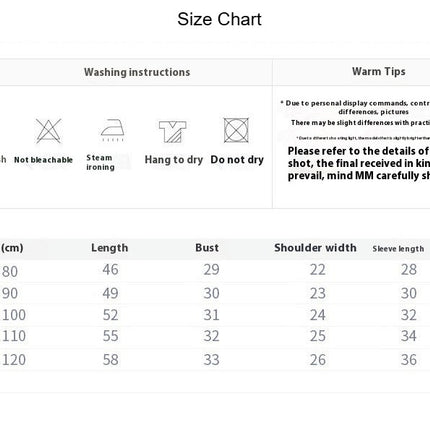The height and width of the screenshot is (430, 430).
Task: Click the Bust column header
Action: 207,248
